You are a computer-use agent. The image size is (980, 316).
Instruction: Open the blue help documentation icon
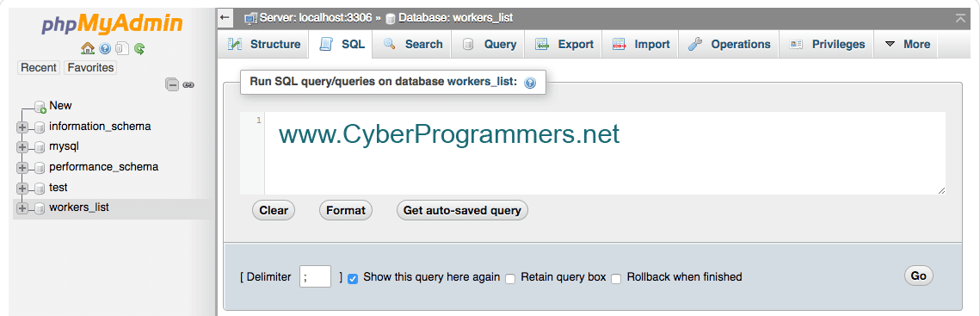105,48
